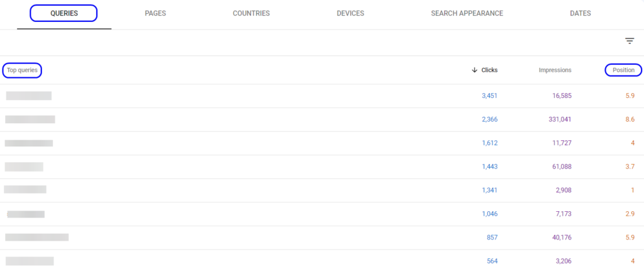Sort by the Position column header

623,70
